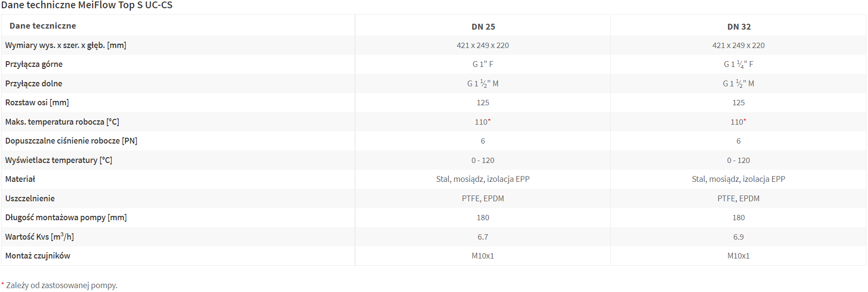
Task: Click the Materiał row label
Action: tap(20, 179)
